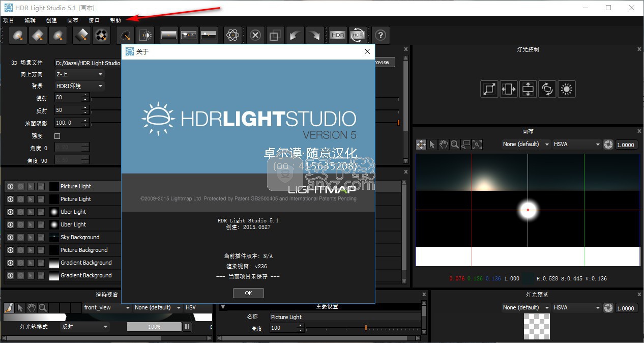Click the pause button beside 100% progress
This screenshot has width=644, height=343.
[187, 327]
